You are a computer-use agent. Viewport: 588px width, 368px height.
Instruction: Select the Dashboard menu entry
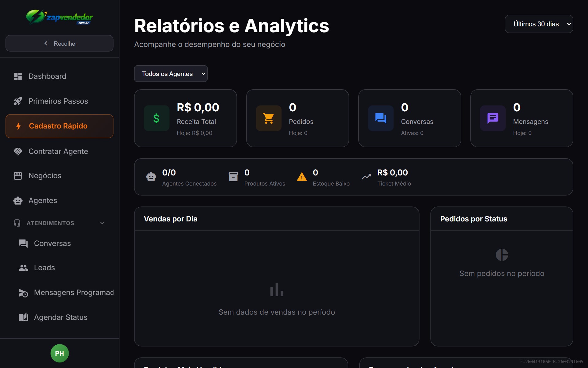(47, 76)
